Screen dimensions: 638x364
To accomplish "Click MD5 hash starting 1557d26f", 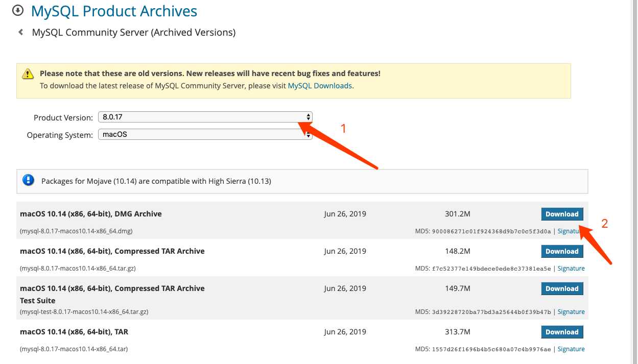I will coord(491,350).
